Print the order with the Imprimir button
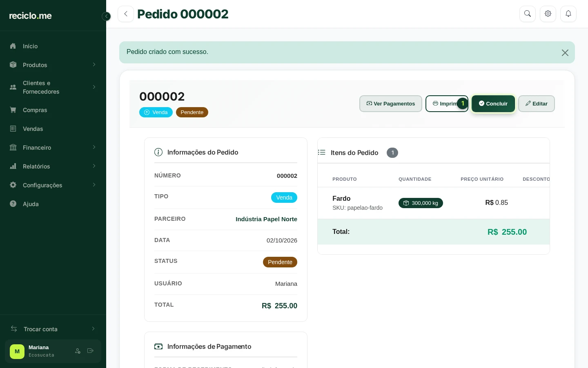Image resolution: width=588 pixels, height=368 pixels. pyautogui.click(x=447, y=104)
